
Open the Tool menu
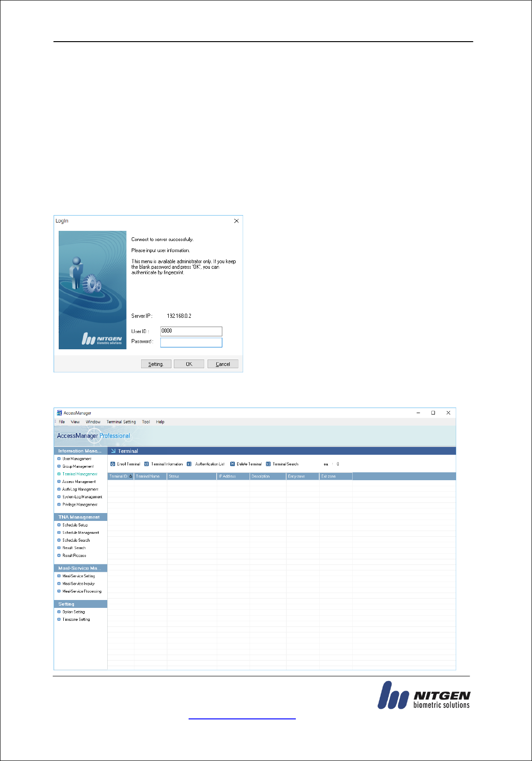(x=146, y=422)
